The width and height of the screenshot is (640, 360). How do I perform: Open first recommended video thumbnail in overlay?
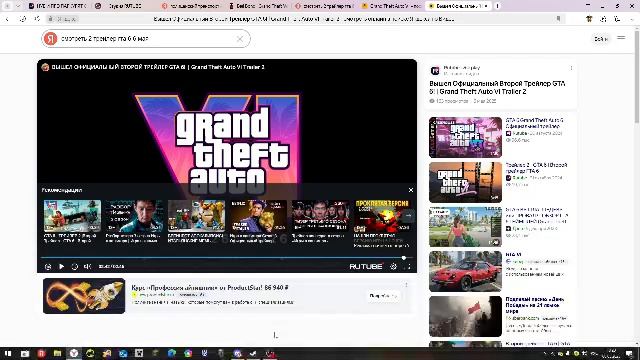(x=72, y=216)
